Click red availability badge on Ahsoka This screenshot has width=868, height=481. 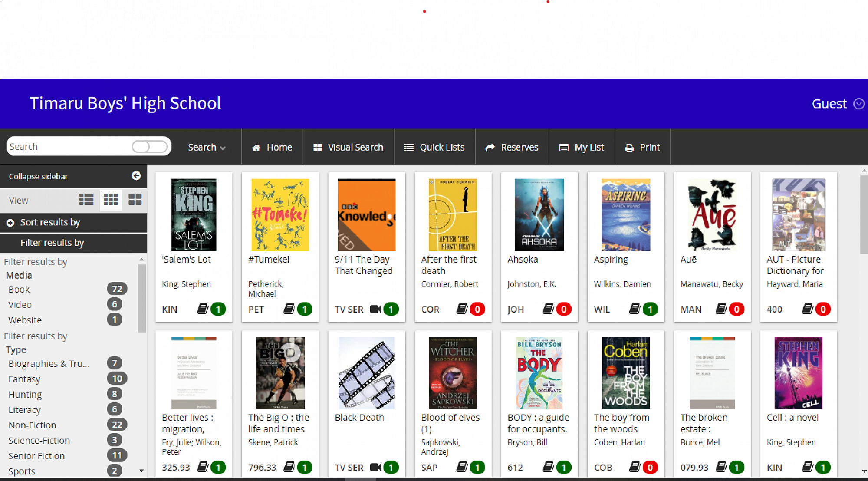point(563,309)
